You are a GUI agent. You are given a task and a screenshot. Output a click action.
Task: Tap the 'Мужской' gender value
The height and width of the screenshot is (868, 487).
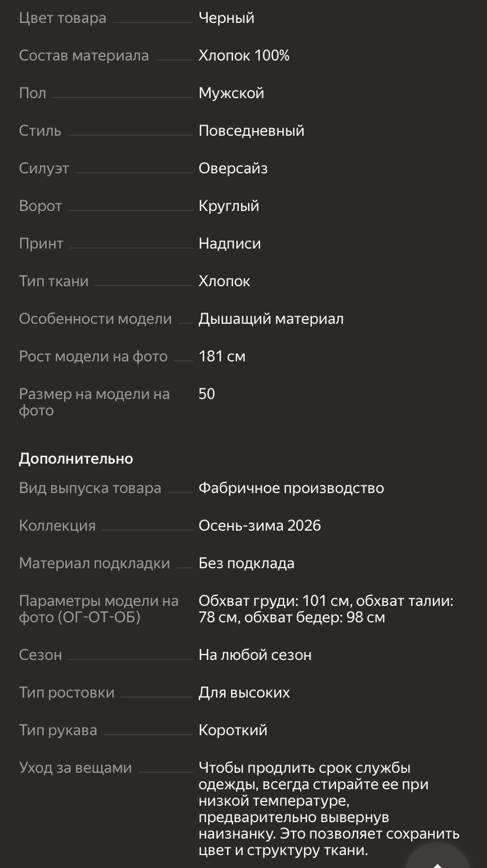tap(231, 93)
